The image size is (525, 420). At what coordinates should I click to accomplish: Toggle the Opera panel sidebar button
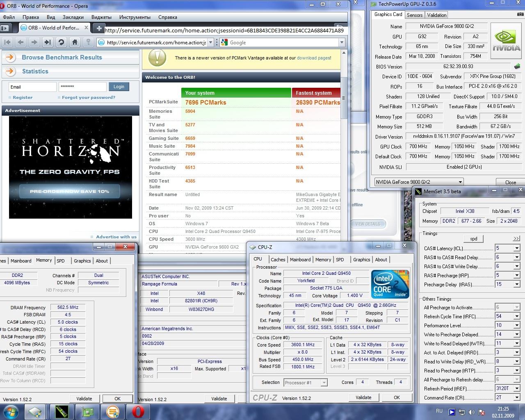click(x=5, y=28)
